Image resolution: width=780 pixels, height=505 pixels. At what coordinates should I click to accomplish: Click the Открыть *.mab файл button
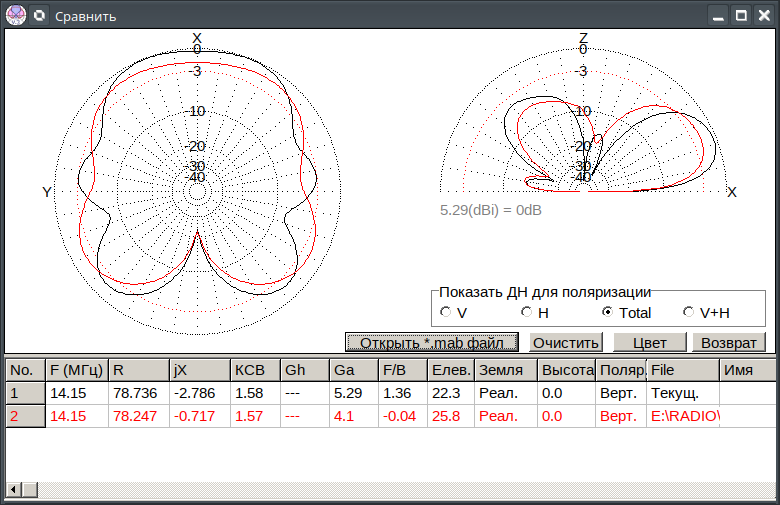[432, 342]
